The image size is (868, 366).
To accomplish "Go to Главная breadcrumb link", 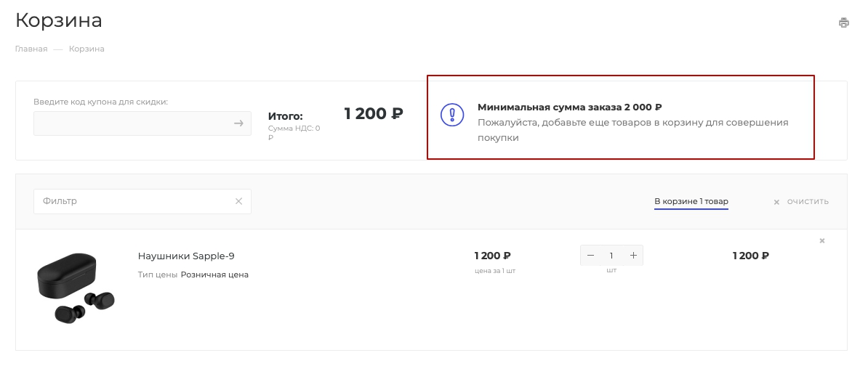I will pos(31,49).
